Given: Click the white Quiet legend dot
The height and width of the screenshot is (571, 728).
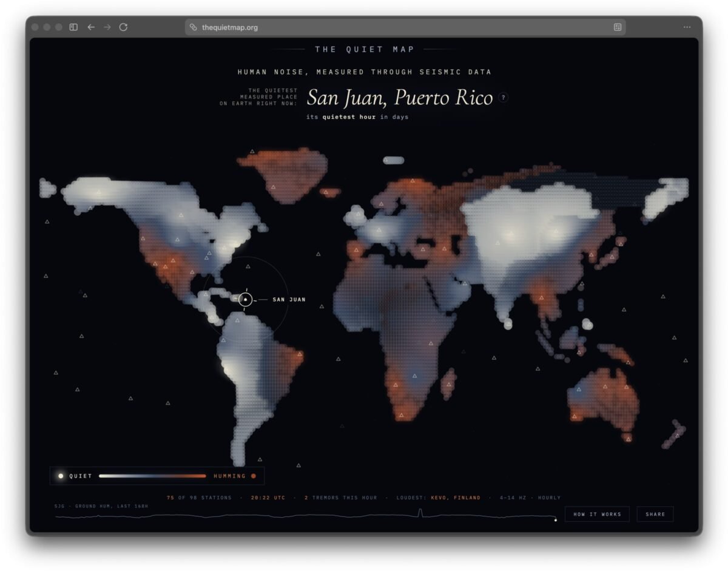Looking at the screenshot, I should 61,476.
